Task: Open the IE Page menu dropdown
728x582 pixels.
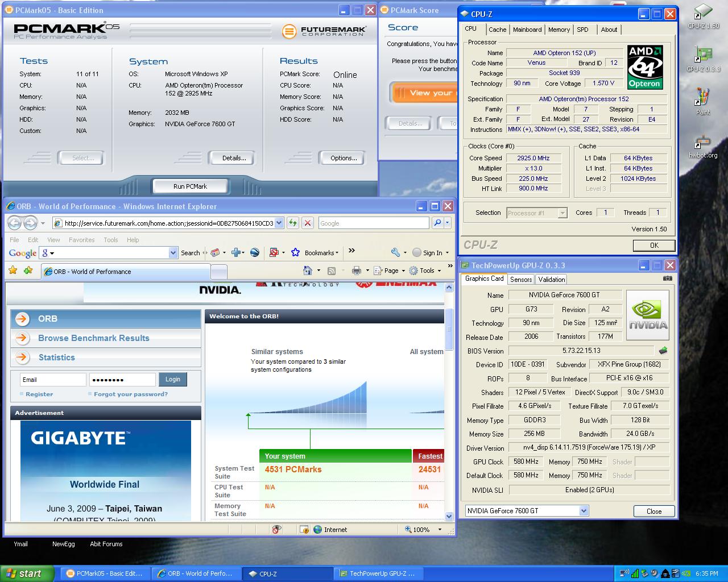Action: (x=403, y=271)
